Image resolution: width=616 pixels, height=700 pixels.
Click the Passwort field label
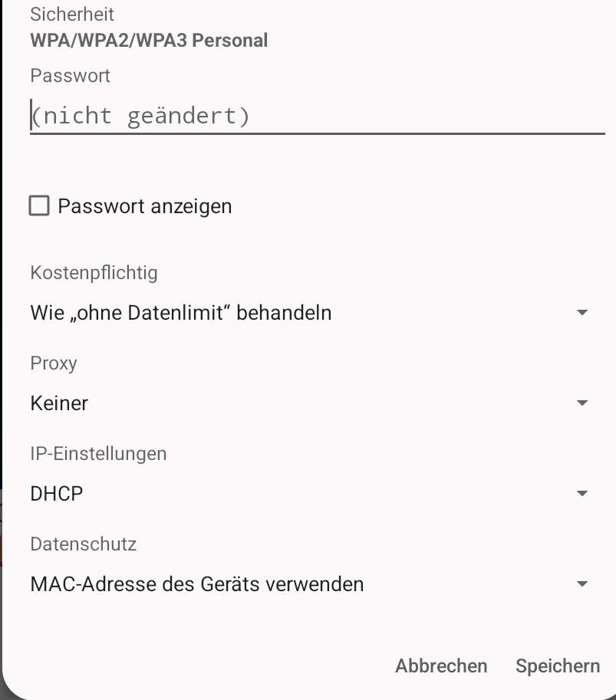click(x=70, y=76)
